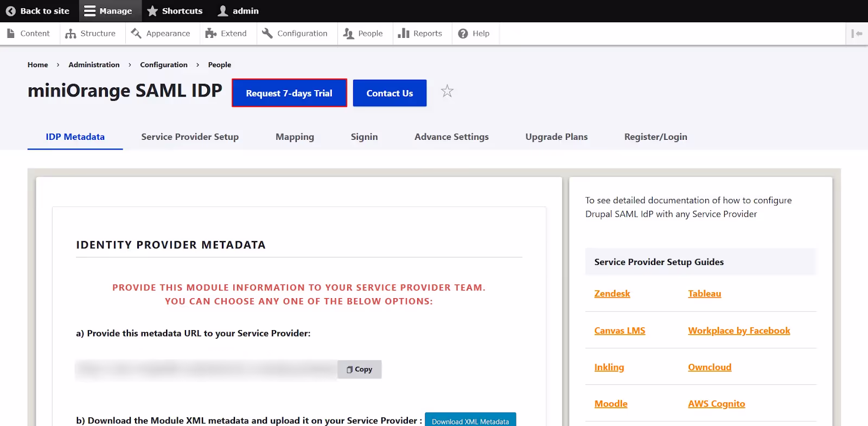This screenshot has width=868, height=426.
Task: Go to Administration breadcrumb
Action: 94,64
